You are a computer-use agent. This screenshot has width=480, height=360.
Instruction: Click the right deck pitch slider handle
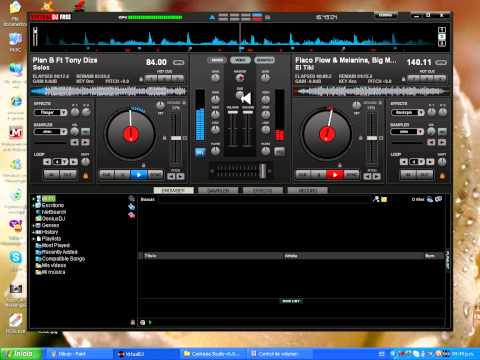coord(372,138)
